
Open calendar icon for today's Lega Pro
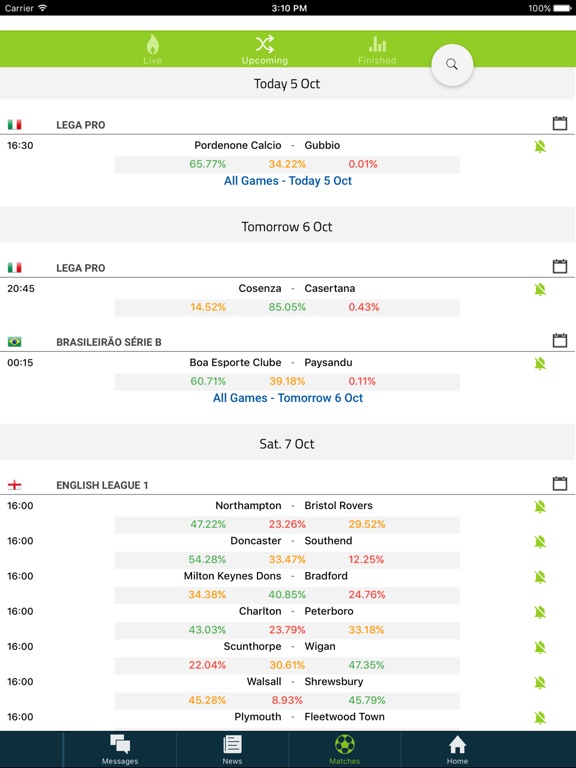tap(560, 123)
